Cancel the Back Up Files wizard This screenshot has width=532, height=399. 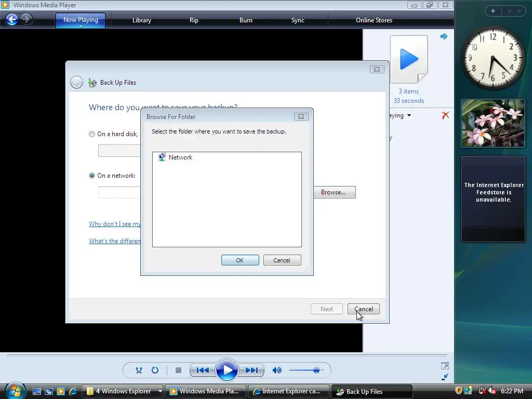(363, 309)
